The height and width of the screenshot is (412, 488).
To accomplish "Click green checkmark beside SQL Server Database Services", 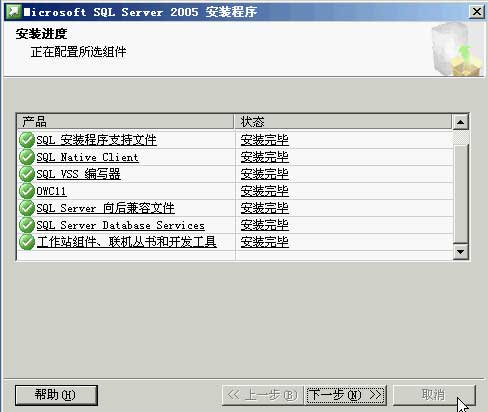I will (27, 225).
